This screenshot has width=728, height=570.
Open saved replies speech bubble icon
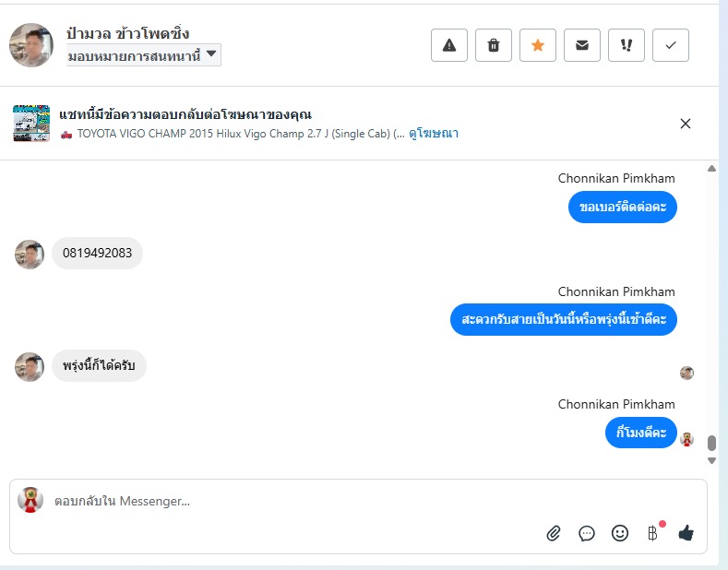pos(587,533)
